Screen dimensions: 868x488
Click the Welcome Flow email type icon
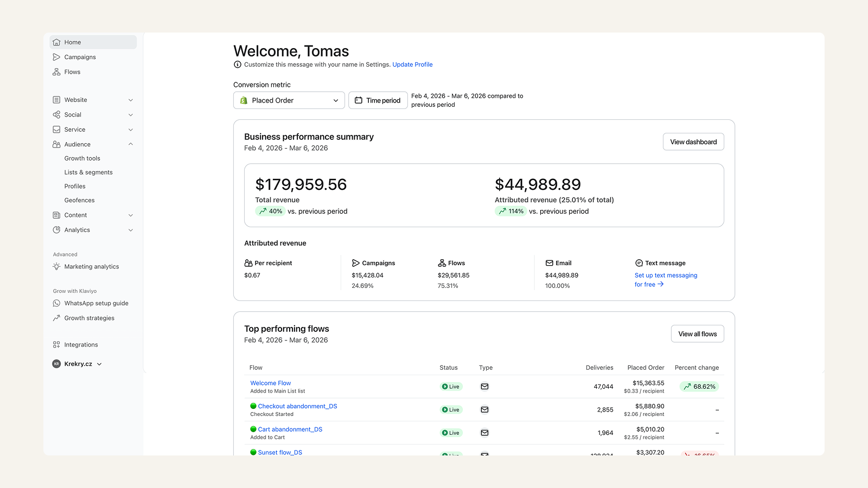[x=484, y=387]
